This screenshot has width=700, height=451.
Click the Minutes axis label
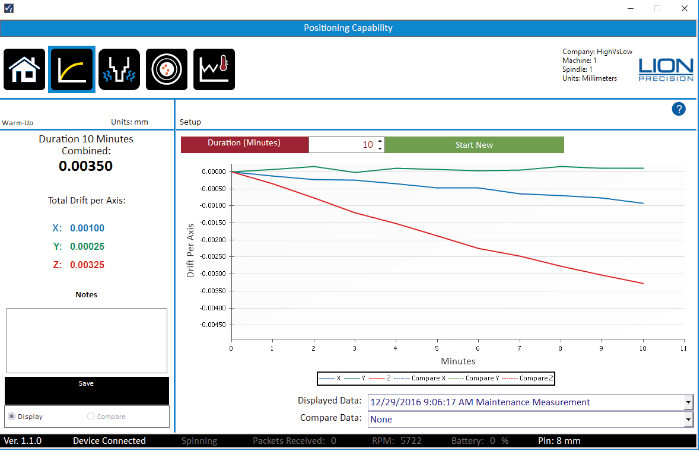458,361
